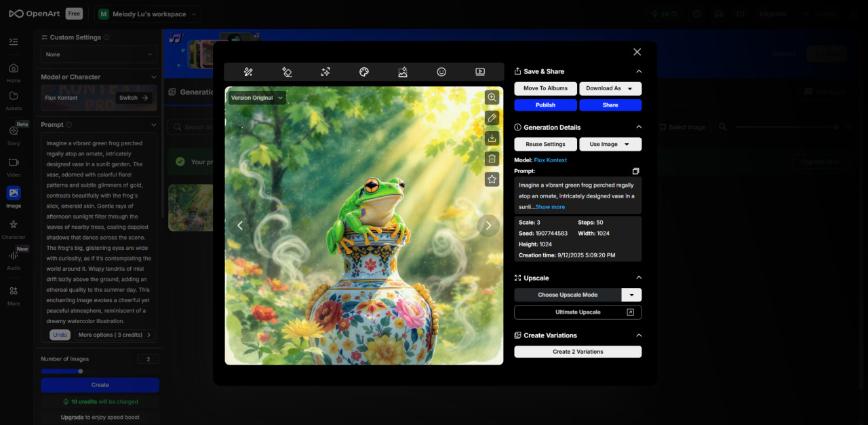Click the smiley face tool icon
This screenshot has height=425, width=868.
[x=441, y=72]
